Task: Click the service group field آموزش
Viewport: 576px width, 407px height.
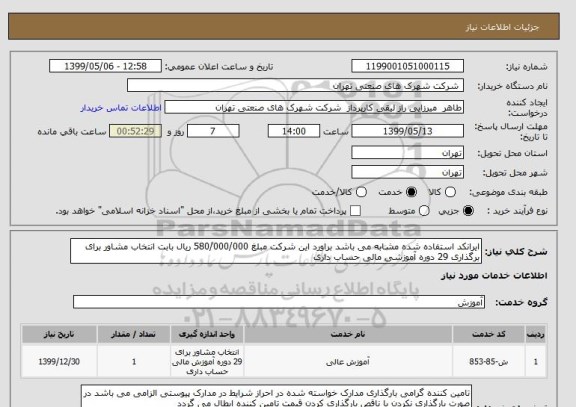Action: pyautogui.click(x=279, y=302)
